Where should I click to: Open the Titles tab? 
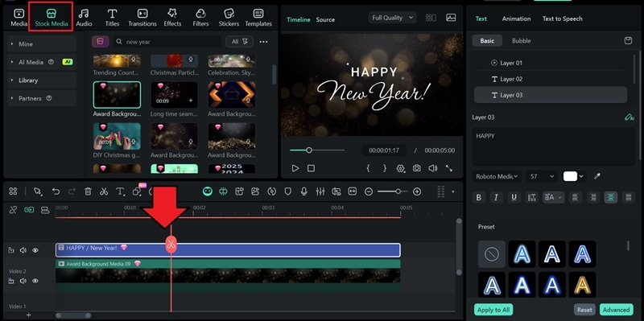point(112,18)
